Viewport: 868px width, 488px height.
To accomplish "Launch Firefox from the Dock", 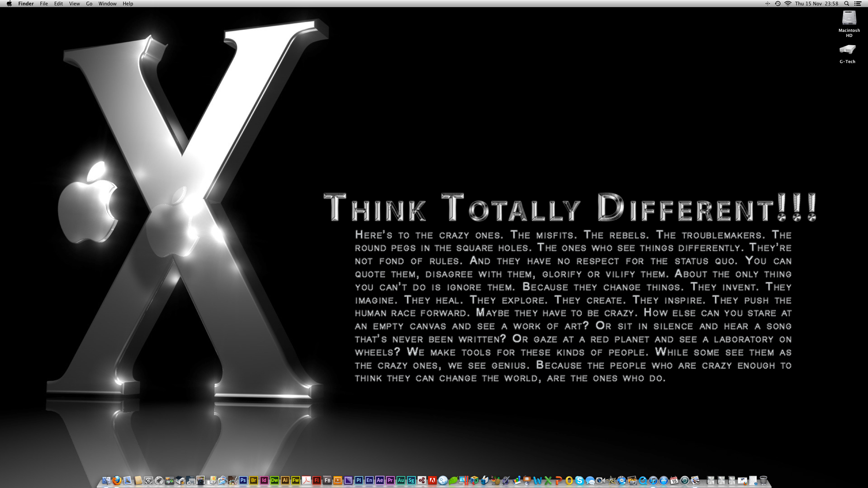I will pos(117,480).
